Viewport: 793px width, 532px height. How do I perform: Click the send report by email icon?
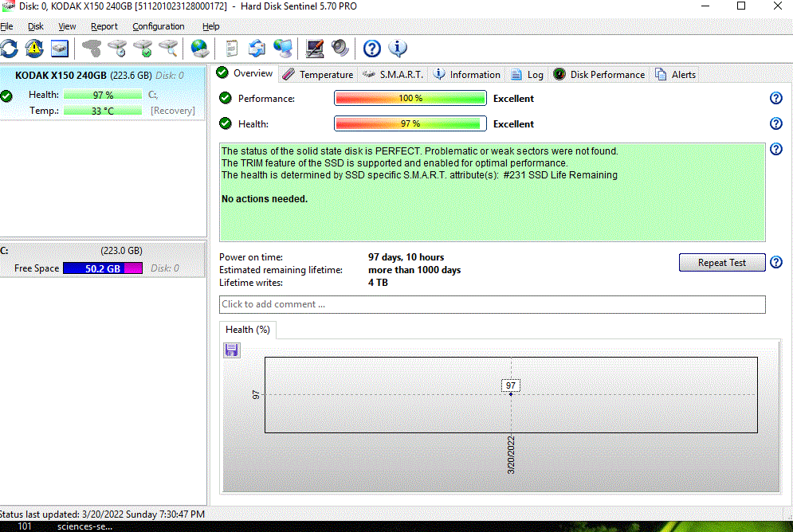[x=257, y=49]
